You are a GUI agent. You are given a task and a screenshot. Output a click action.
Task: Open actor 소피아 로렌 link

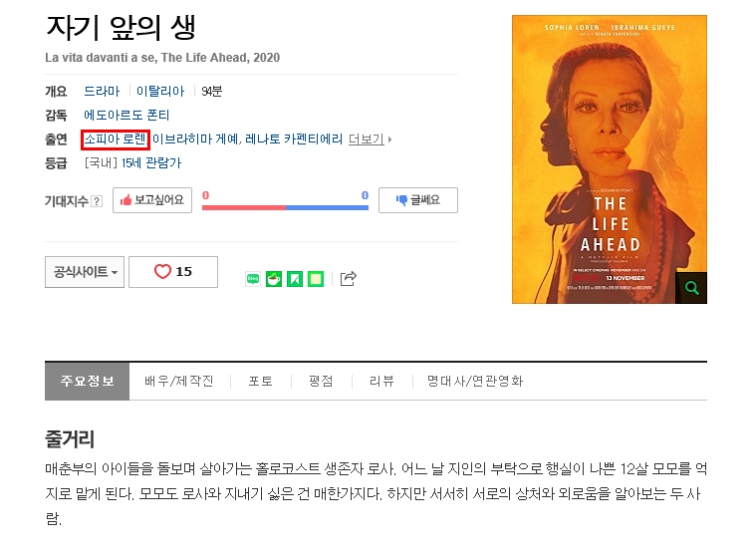click(x=116, y=139)
